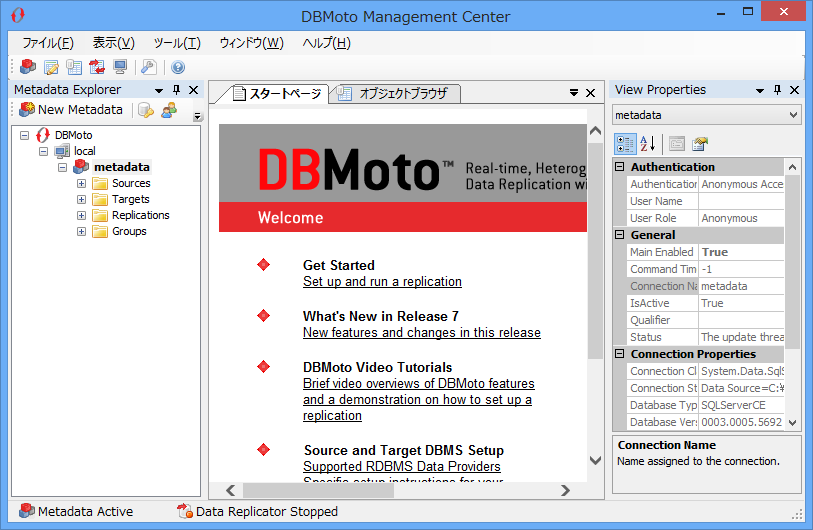
Task: Click the computer monitor toolbar icon
Action: pos(120,67)
